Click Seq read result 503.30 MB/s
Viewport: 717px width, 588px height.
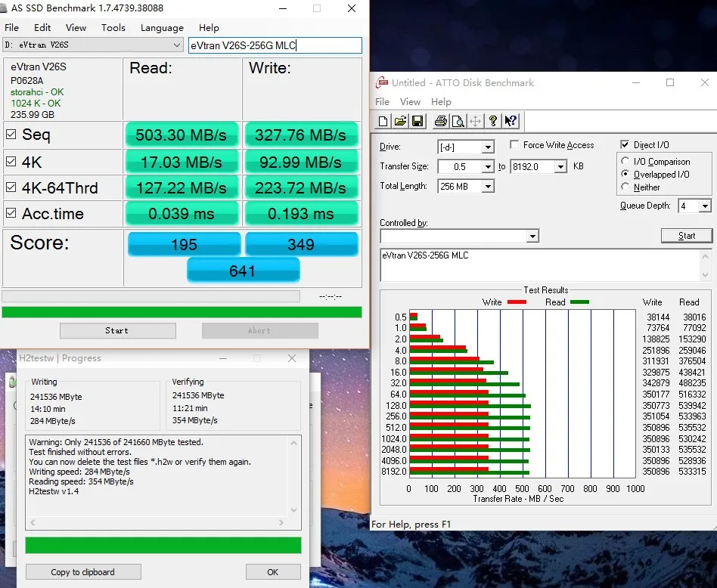coord(182,135)
